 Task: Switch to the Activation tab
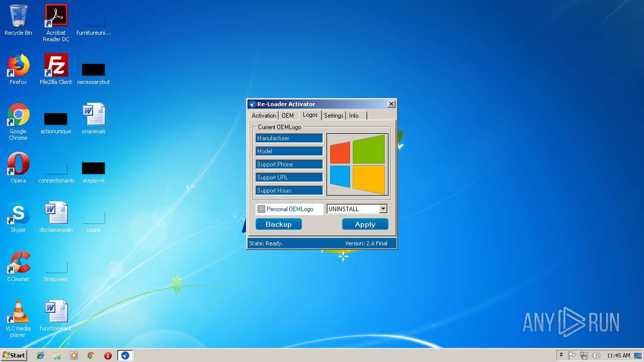click(264, 116)
